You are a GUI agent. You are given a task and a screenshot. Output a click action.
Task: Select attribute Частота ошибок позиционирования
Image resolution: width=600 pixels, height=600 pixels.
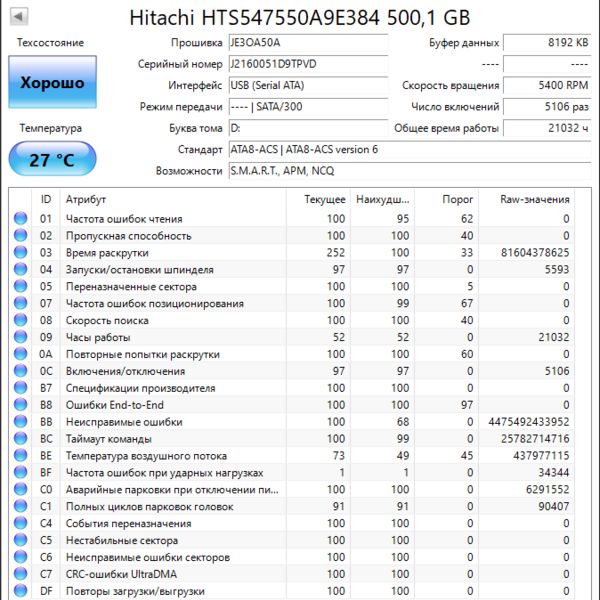(x=155, y=303)
